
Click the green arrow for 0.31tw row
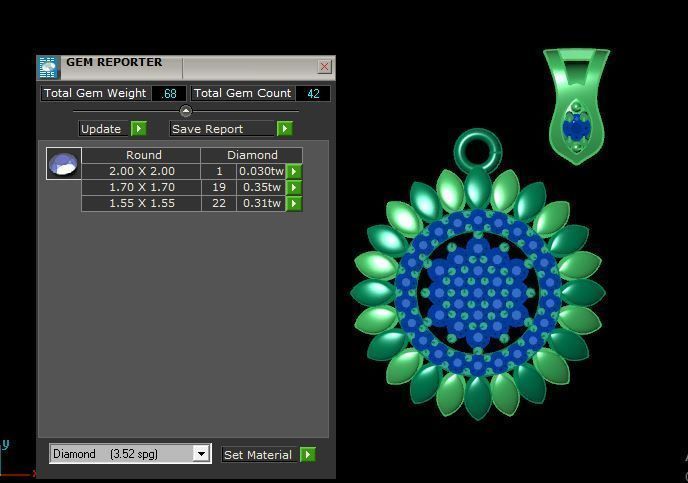294,204
